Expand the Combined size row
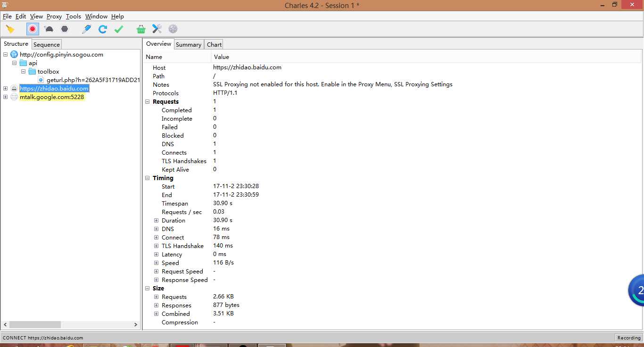 tap(157, 314)
